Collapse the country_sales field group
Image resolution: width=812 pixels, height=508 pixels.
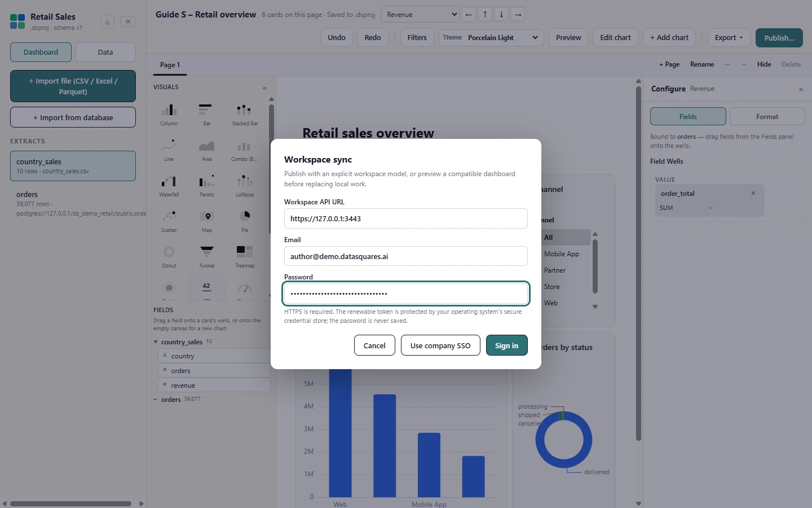click(156, 342)
